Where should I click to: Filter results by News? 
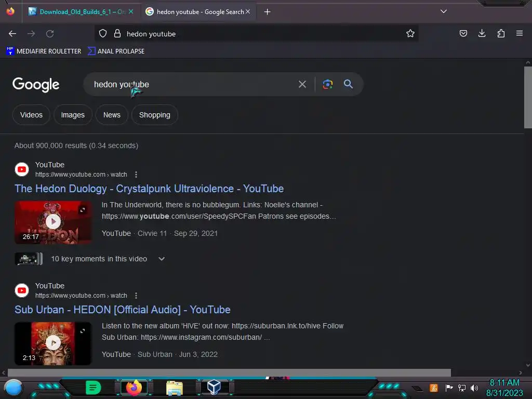[112, 115]
